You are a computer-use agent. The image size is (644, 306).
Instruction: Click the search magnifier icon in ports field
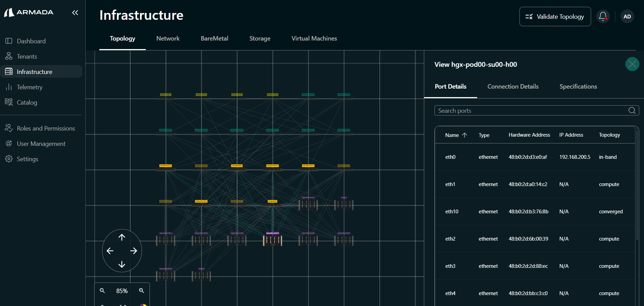point(632,110)
